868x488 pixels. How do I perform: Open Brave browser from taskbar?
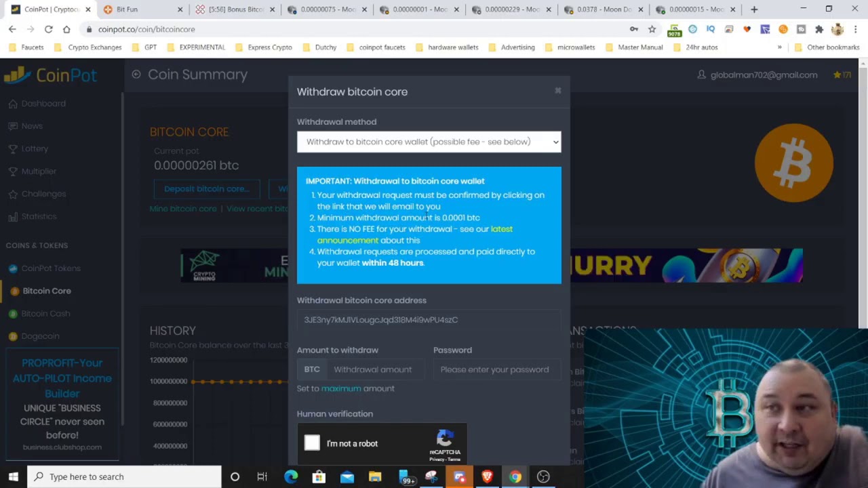487,476
